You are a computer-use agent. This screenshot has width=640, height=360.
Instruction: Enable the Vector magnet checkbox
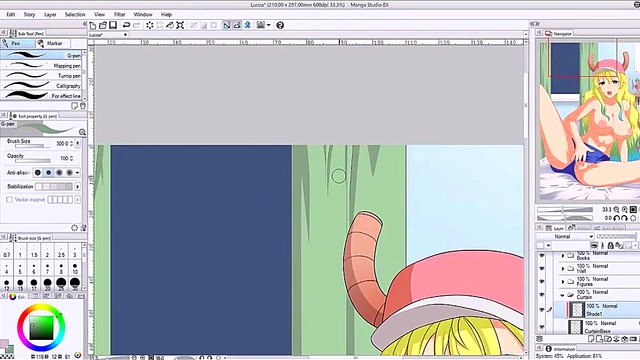[9, 200]
